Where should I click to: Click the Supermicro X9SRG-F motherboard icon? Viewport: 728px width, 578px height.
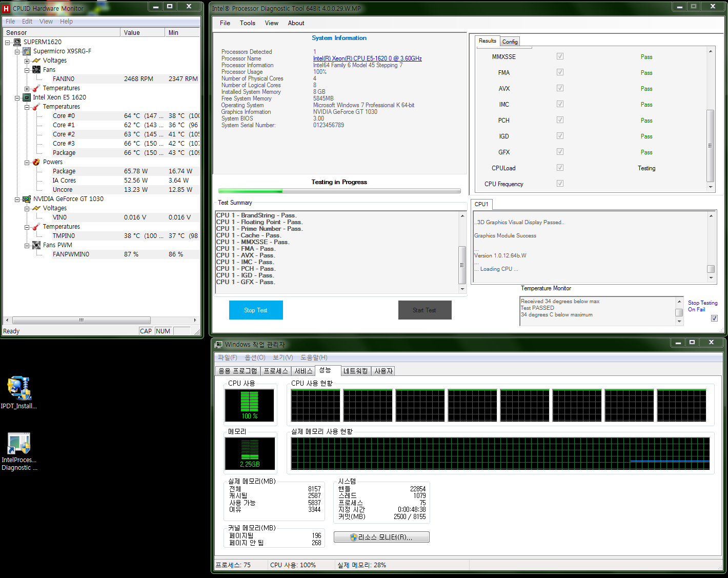27,51
